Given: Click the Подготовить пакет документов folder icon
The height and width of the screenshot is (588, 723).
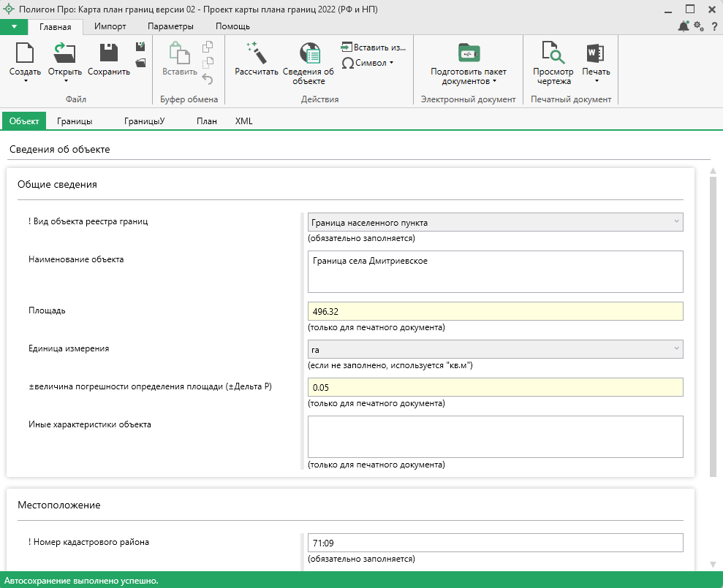Looking at the screenshot, I should (468, 53).
